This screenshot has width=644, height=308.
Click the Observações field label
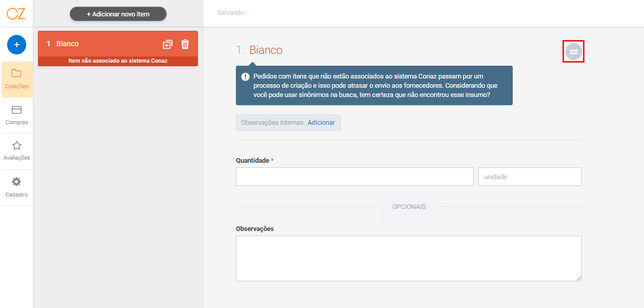coord(255,229)
